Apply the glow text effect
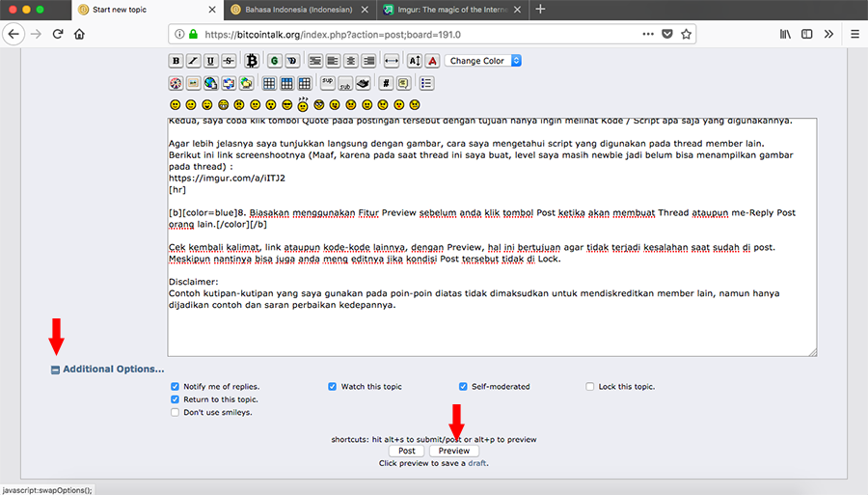Viewport: 868px width, 495px height. pyautogui.click(x=274, y=61)
